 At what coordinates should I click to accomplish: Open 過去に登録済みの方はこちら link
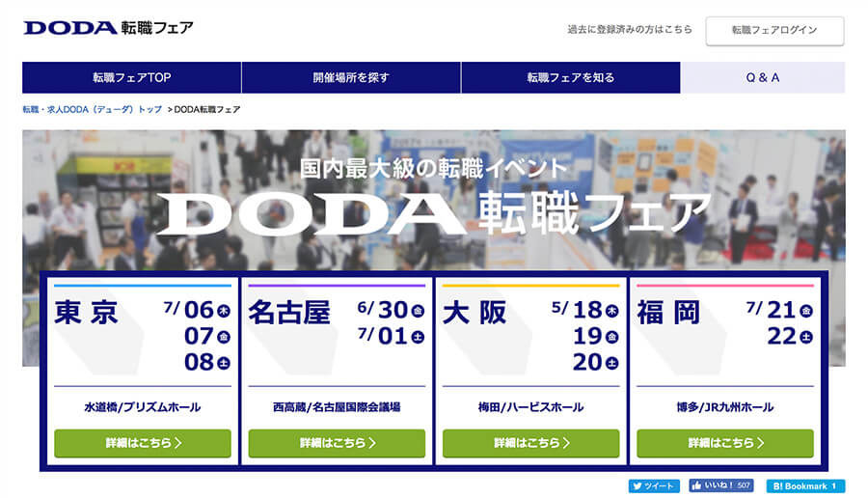630,30
